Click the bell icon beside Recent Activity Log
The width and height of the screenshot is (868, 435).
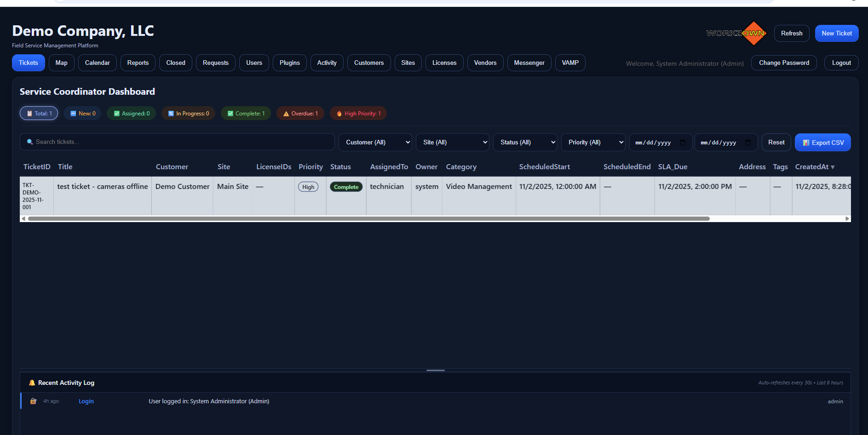[x=32, y=383]
